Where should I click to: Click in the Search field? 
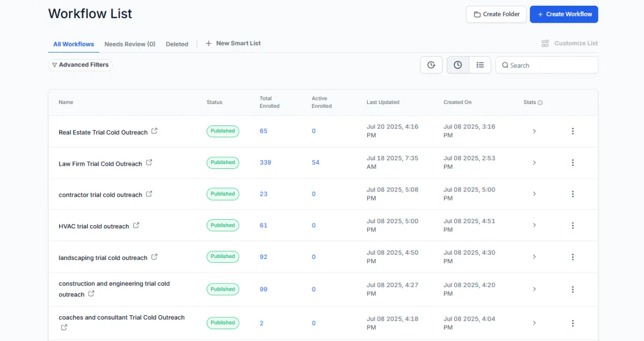point(546,65)
